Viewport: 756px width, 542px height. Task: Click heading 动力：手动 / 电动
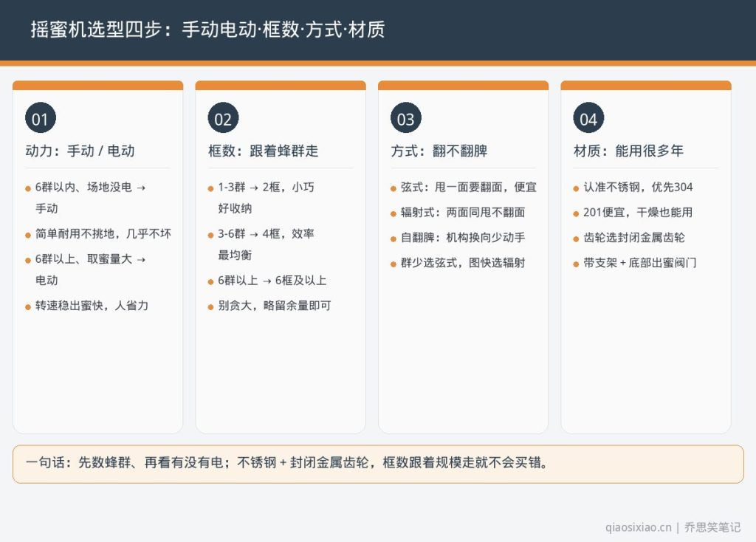[x=80, y=151]
